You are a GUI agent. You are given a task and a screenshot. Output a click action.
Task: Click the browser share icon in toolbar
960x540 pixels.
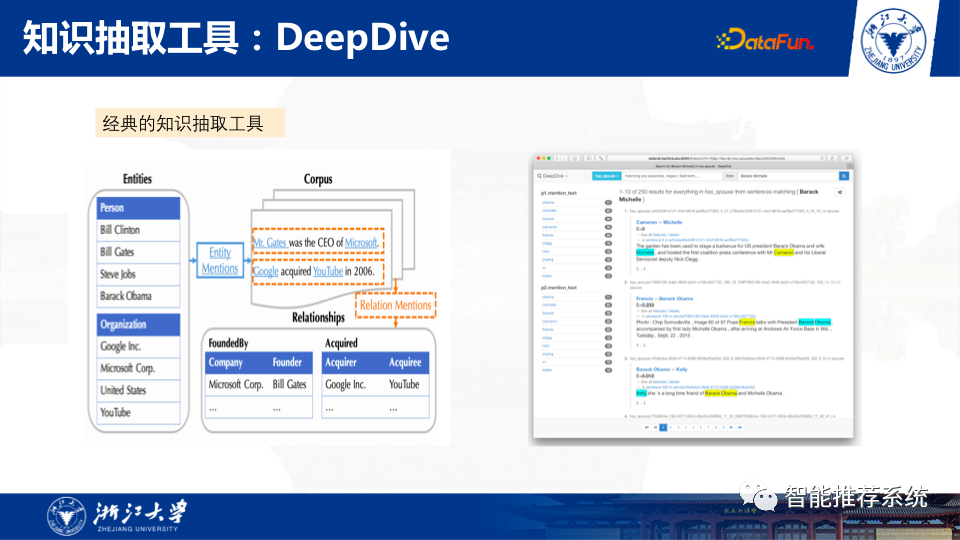pyautogui.click(x=832, y=158)
